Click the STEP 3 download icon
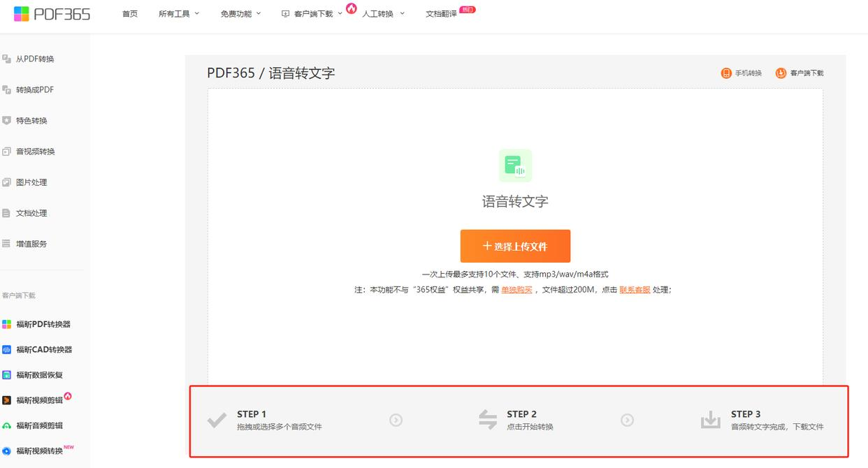 point(711,420)
